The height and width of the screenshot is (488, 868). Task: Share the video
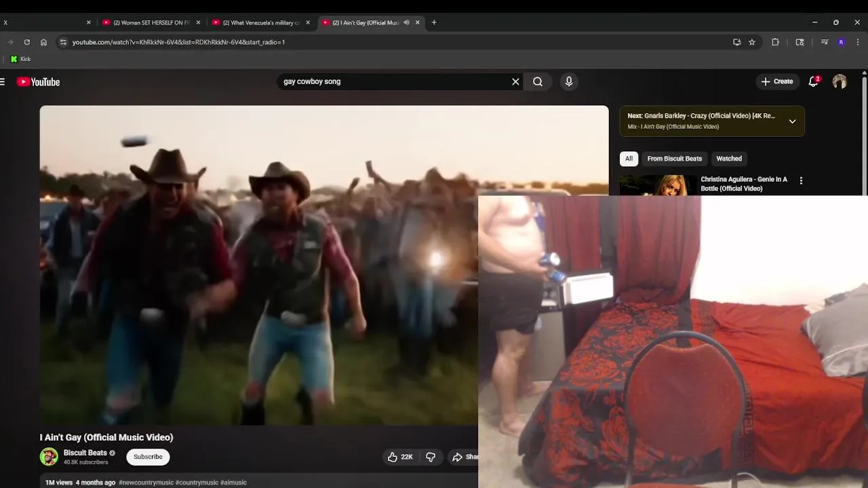[465, 457]
